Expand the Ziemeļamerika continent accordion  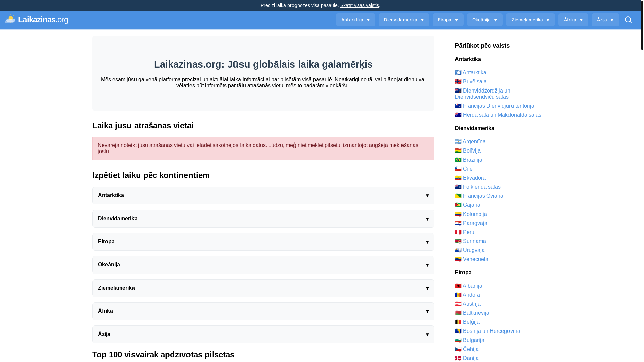[x=263, y=288]
